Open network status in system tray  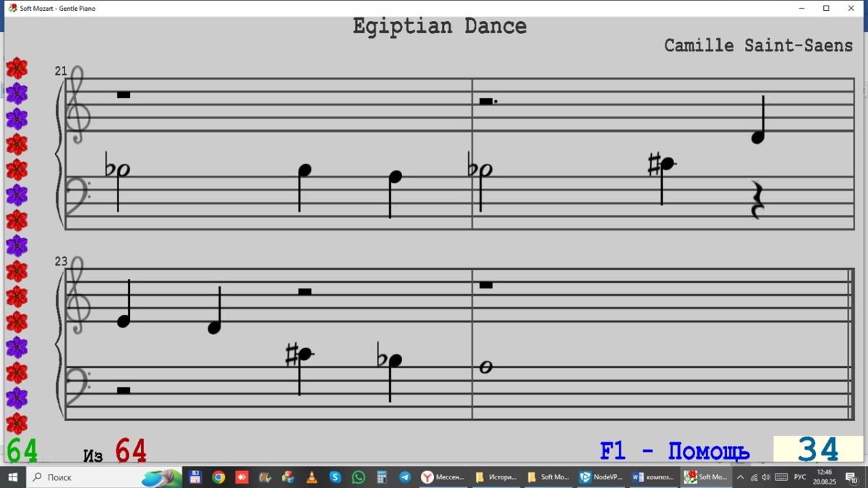pos(754,477)
